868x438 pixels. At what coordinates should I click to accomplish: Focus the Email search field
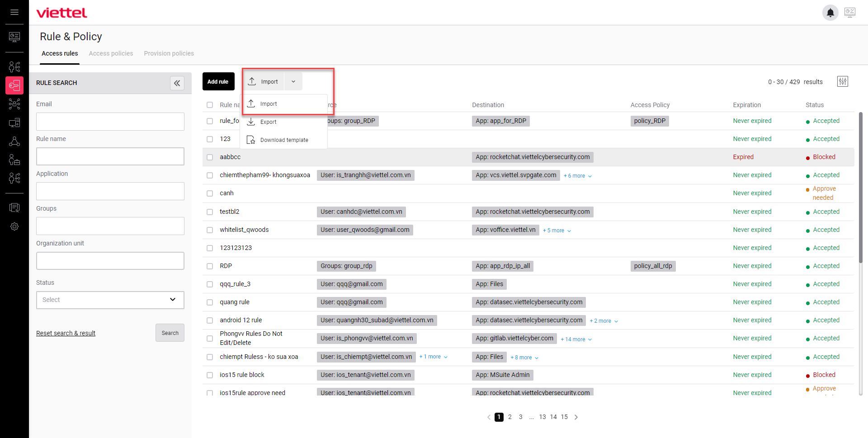click(x=110, y=122)
